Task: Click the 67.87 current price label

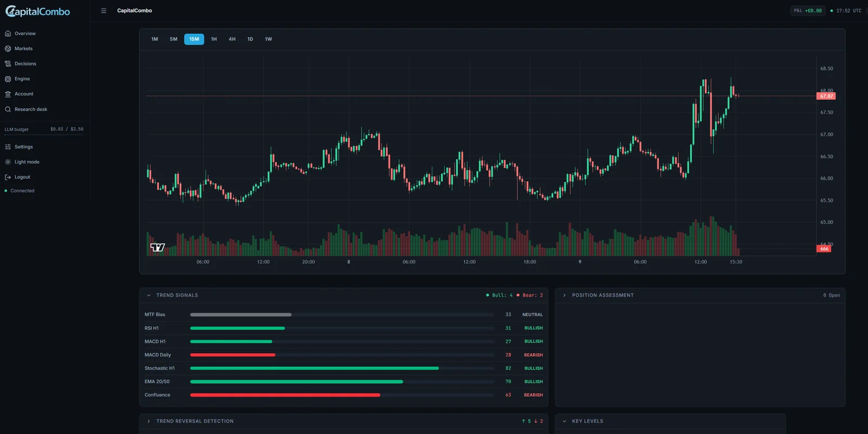Action: pos(826,96)
